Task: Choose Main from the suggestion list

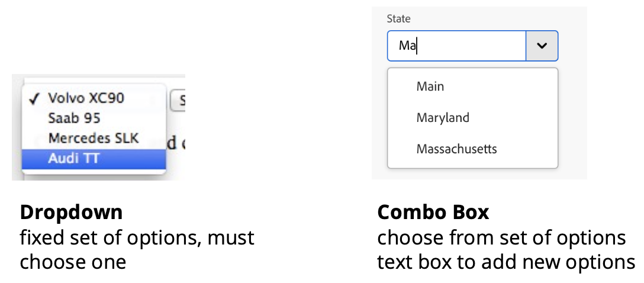Action: 430,86
